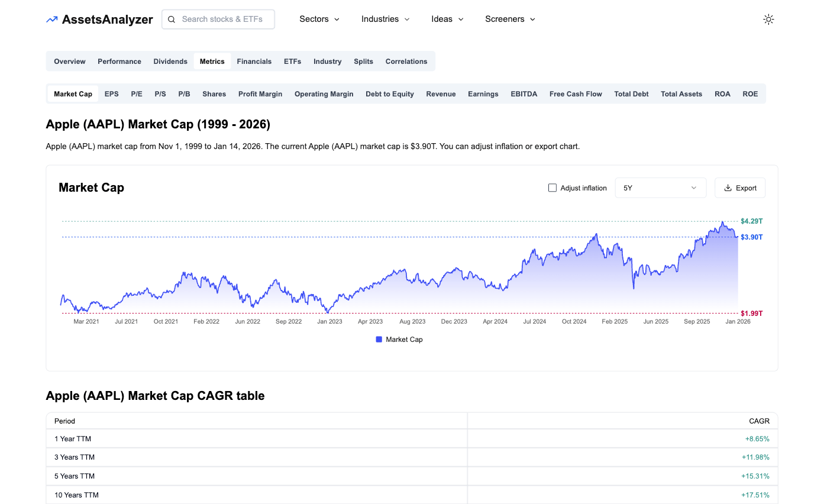Click the Market Cap legend label
Viewport: 824px width, 504px height.
click(x=404, y=340)
